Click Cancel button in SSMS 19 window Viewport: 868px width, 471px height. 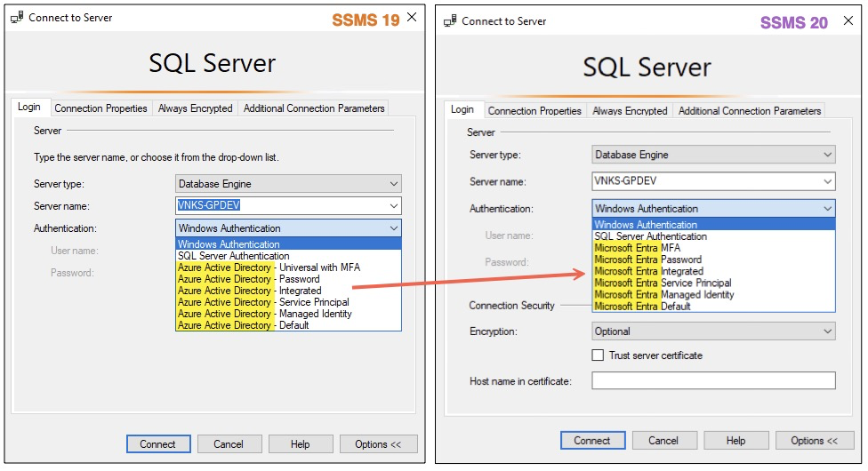coord(229,443)
